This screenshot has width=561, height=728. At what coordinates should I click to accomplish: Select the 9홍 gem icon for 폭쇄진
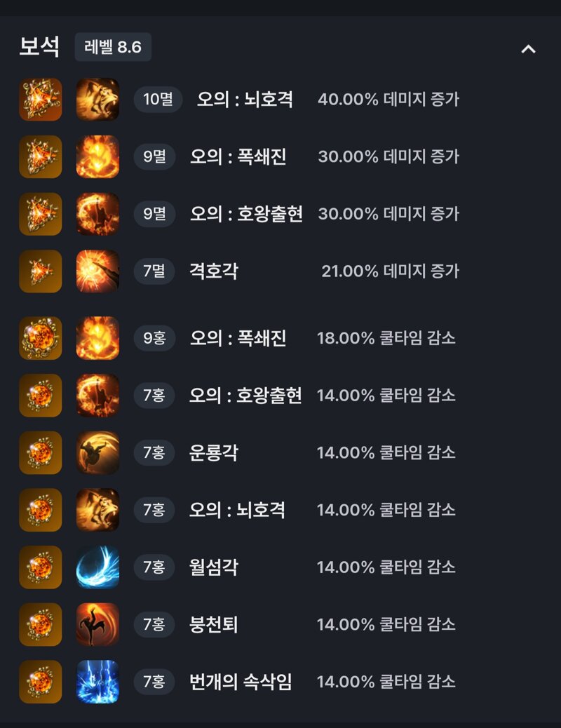click(41, 338)
